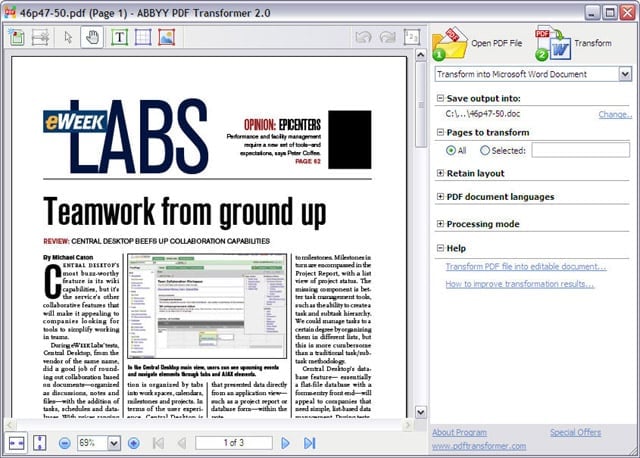Go to the previous page
This screenshot has width=640, height=458.
182,443
